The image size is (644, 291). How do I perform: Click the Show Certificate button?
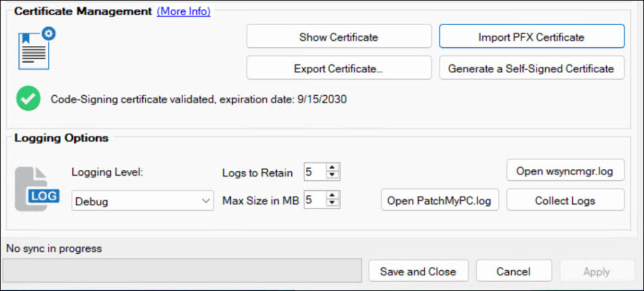coord(338,37)
